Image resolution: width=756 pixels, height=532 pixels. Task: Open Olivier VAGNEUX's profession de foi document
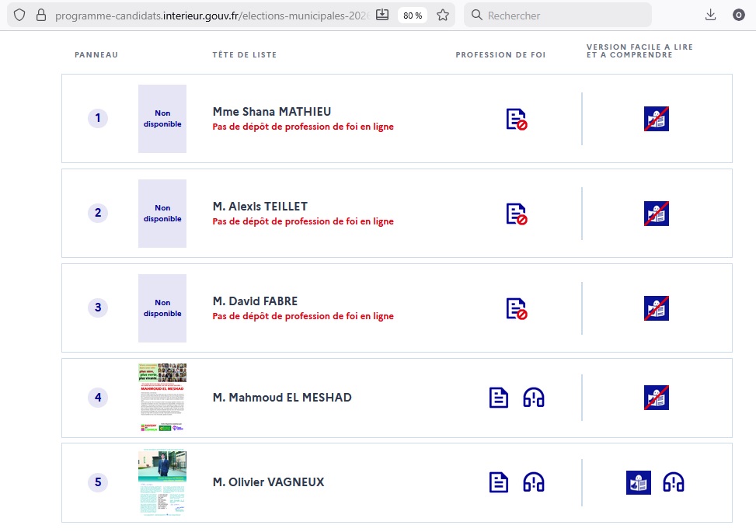tap(498, 482)
